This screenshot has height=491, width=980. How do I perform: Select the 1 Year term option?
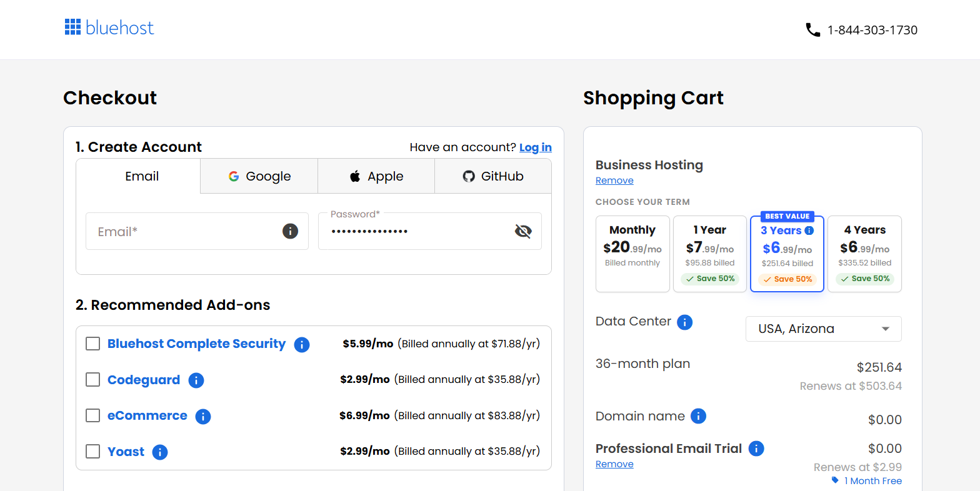[710, 254]
